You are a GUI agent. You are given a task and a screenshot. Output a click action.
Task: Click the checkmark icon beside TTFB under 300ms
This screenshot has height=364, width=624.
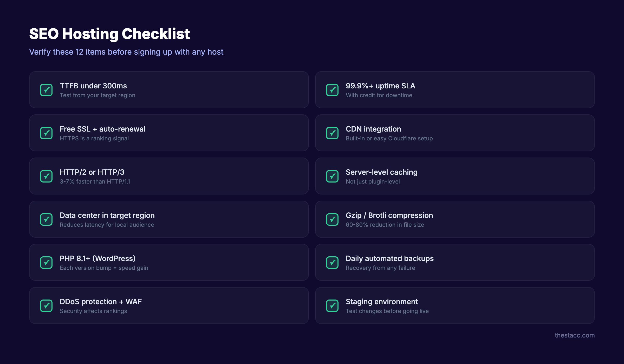pos(46,90)
